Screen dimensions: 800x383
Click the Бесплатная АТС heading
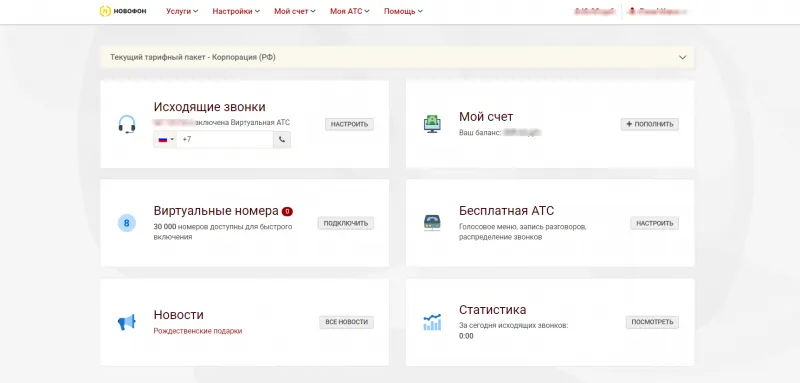pyautogui.click(x=507, y=211)
